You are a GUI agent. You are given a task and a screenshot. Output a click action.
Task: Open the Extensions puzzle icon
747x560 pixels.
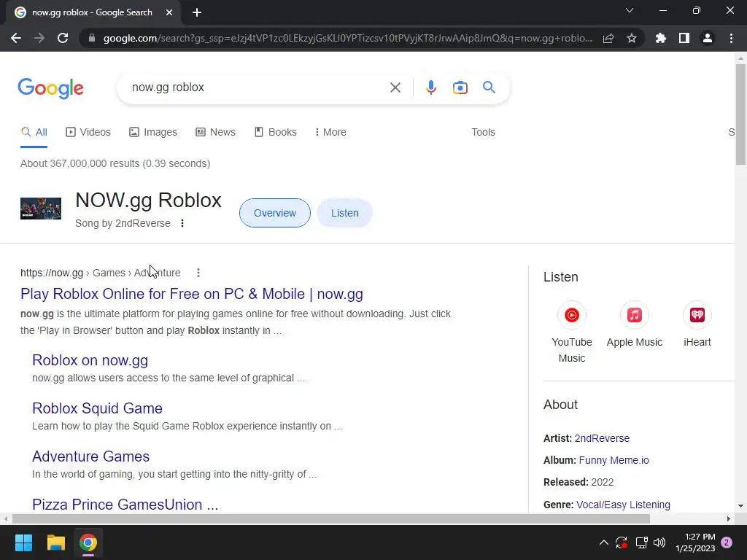point(661,38)
